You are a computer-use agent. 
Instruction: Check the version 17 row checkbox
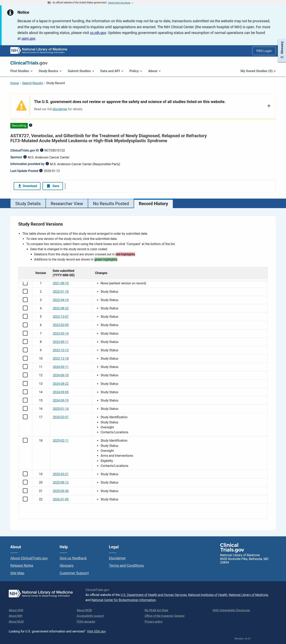pyautogui.click(x=25, y=417)
